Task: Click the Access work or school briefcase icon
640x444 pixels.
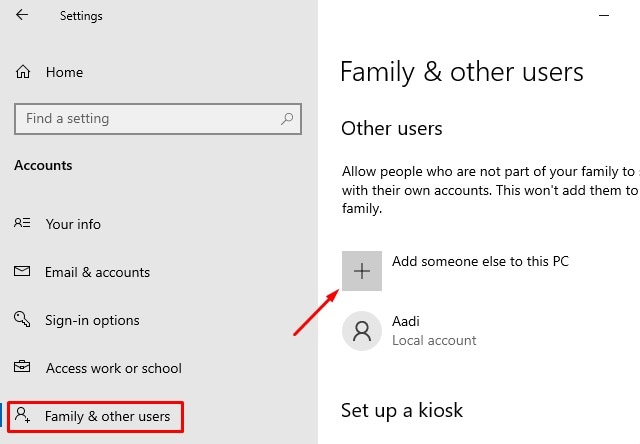Action: point(23,368)
